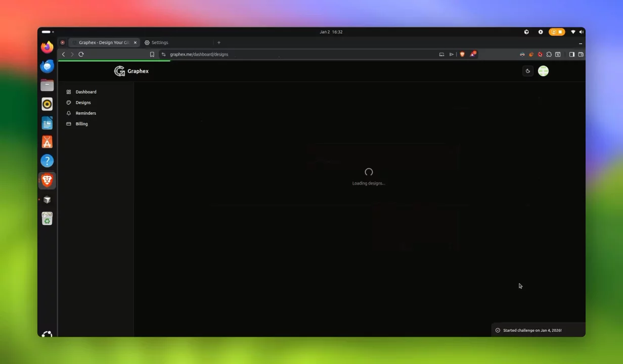
Task: Open Ubuntu Software app center from the dock
Action: [x=47, y=142]
